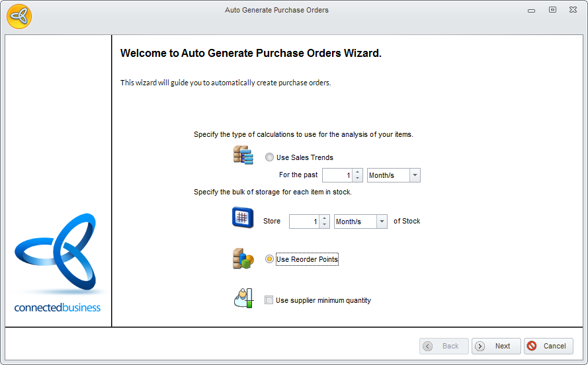Select the Use Sales Trends radio button
Screen dimensions: 588x365
click(269, 157)
